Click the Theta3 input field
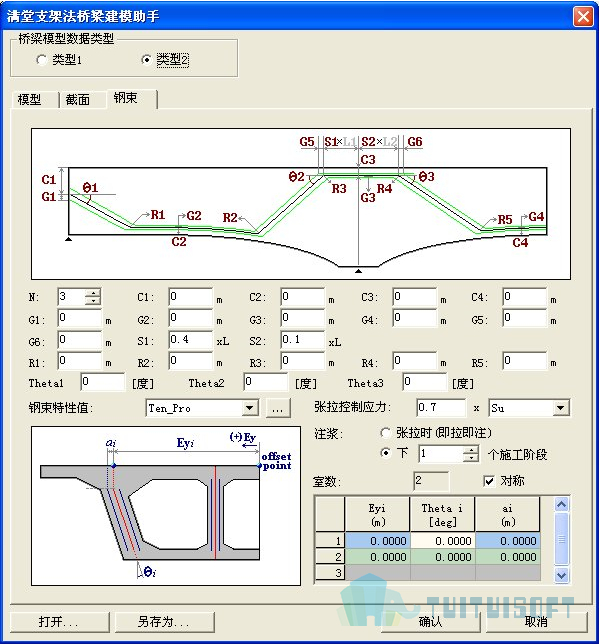The image size is (600, 644). (x=425, y=382)
